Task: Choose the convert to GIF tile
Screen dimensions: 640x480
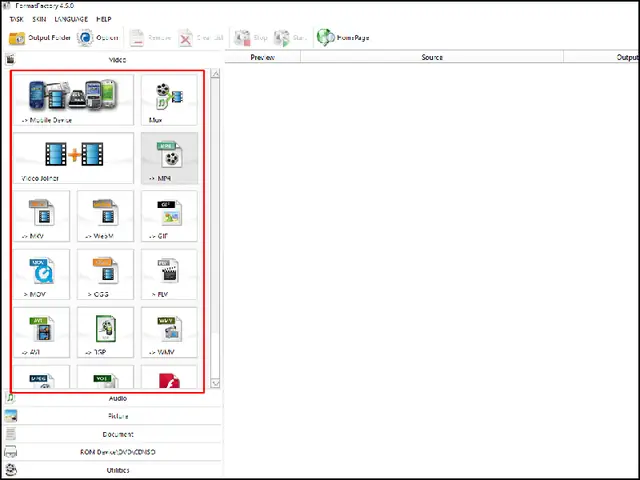Action: click(169, 216)
